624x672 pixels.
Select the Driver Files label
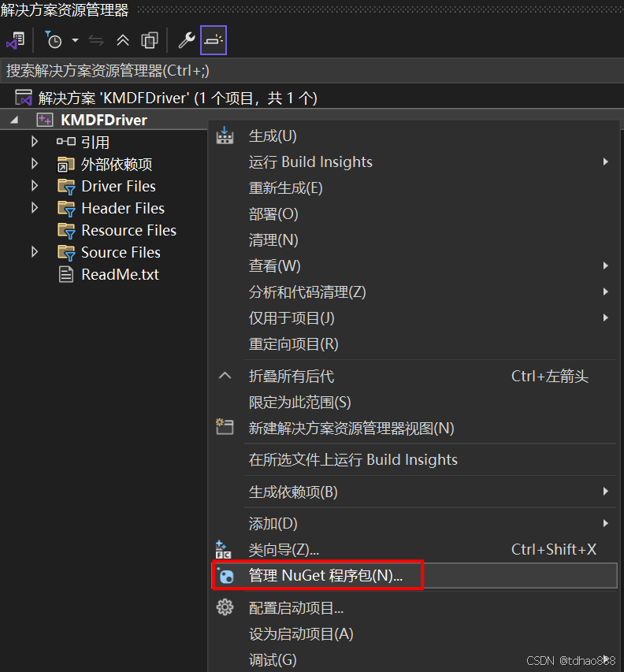[x=119, y=186]
